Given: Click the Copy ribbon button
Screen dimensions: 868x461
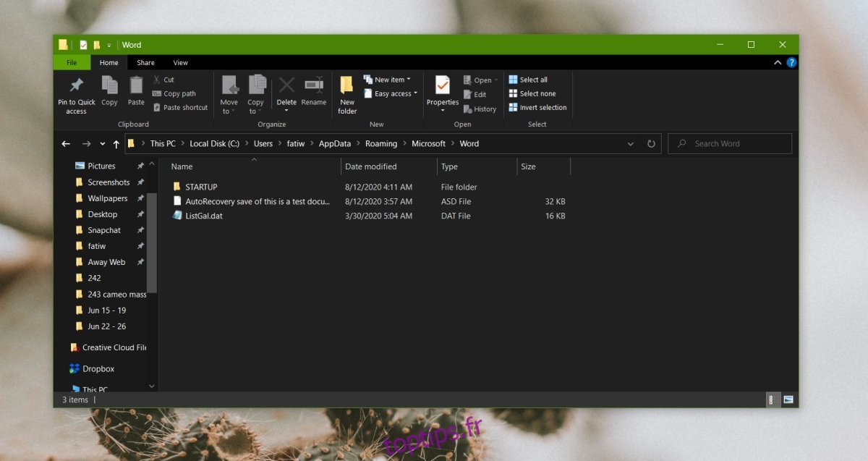Looking at the screenshot, I should coord(109,91).
